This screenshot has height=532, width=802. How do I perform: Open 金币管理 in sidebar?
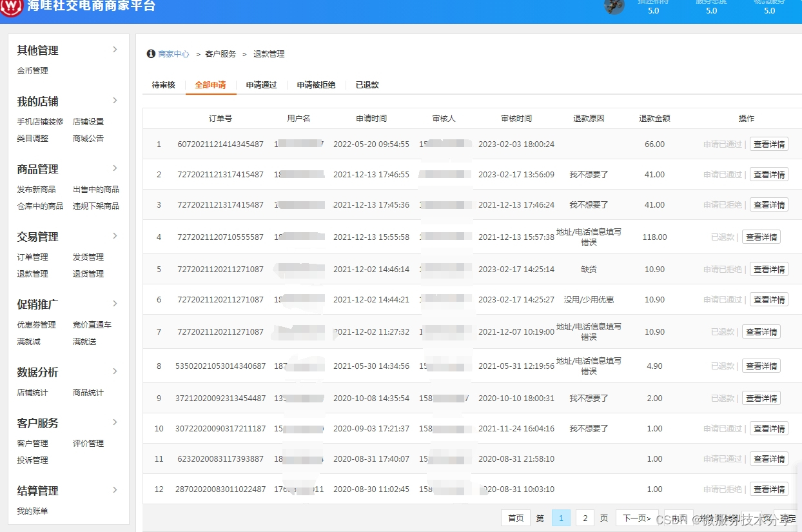(33, 71)
